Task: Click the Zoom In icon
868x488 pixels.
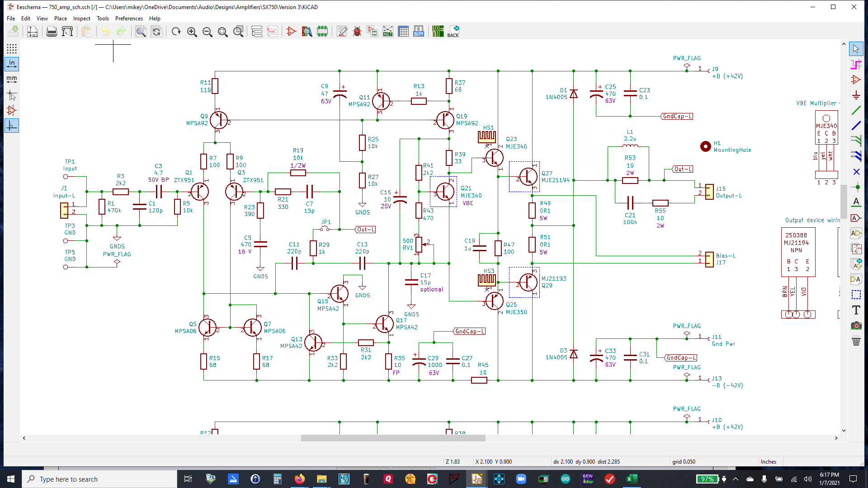Action: click(x=192, y=31)
